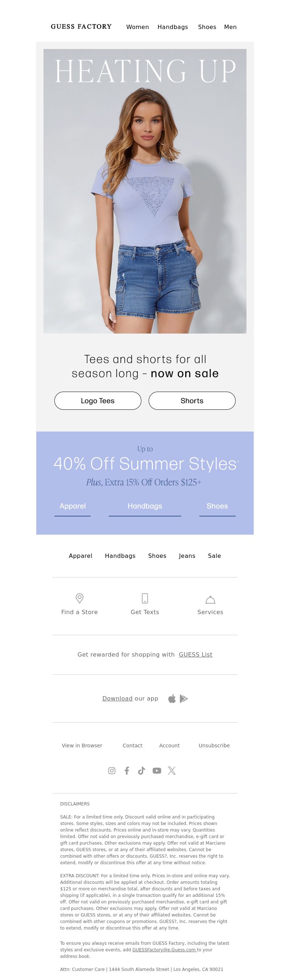Click the Unsubscribe link

(214, 745)
